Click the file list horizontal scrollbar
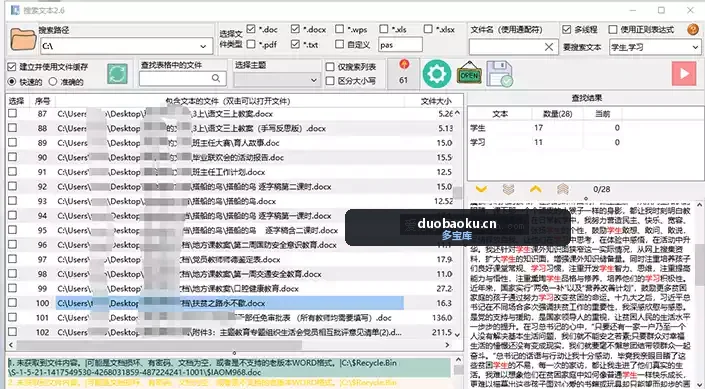The height and width of the screenshot is (389, 705). (159, 345)
